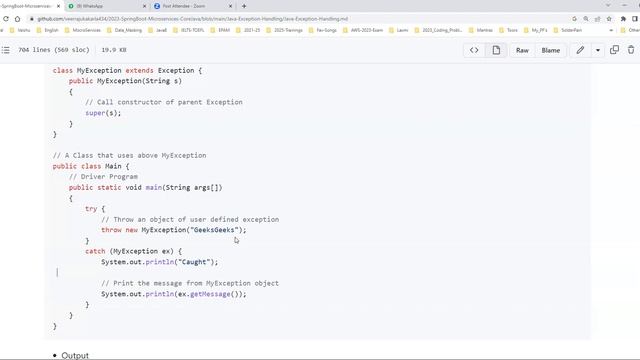
Task: Open the Mantras bookmarks folder
Action: point(481,30)
